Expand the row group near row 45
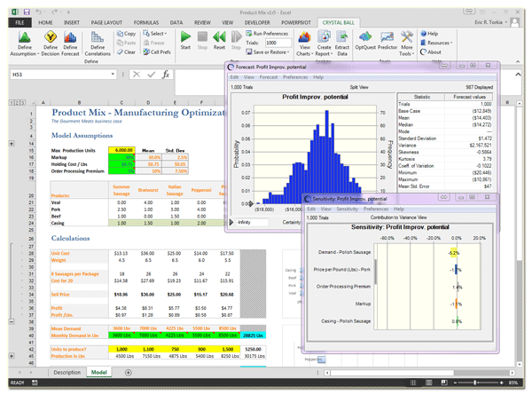The width and height of the screenshot is (532, 395). [12, 356]
